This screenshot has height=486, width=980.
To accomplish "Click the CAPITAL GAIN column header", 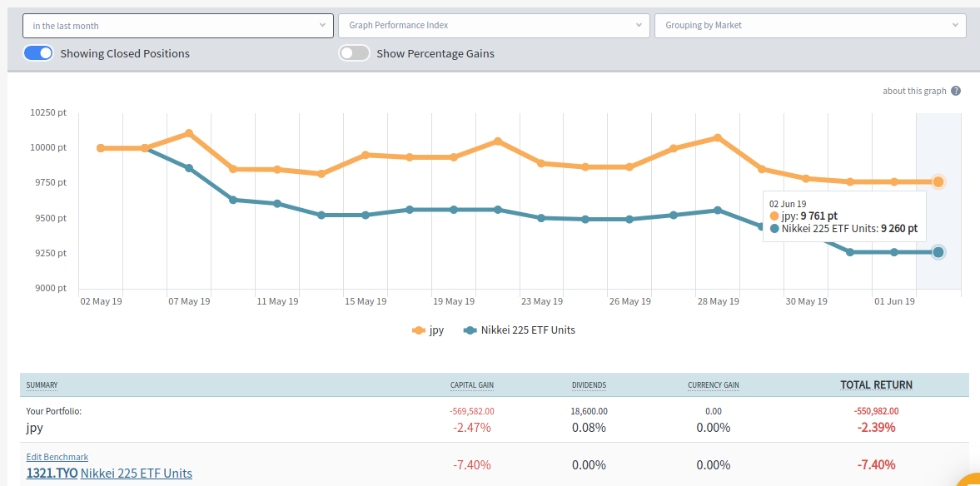I will pyautogui.click(x=472, y=385).
